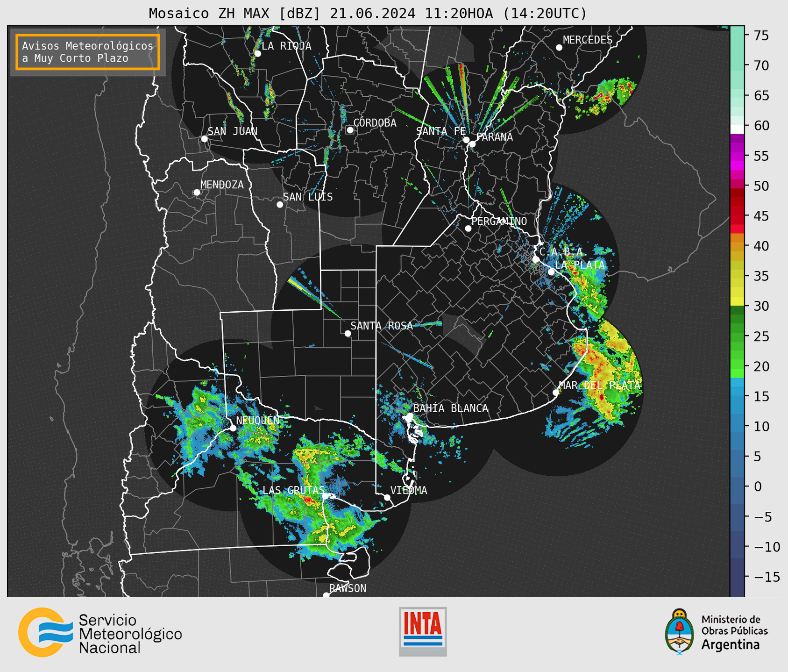Image resolution: width=788 pixels, height=672 pixels.
Task: Click the RAWSON city marker
Action: tap(326, 595)
